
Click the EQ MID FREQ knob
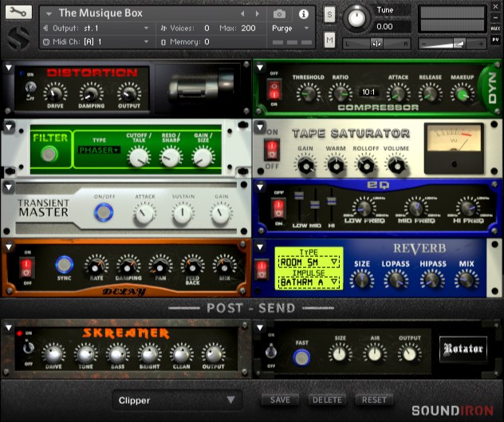(x=416, y=208)
